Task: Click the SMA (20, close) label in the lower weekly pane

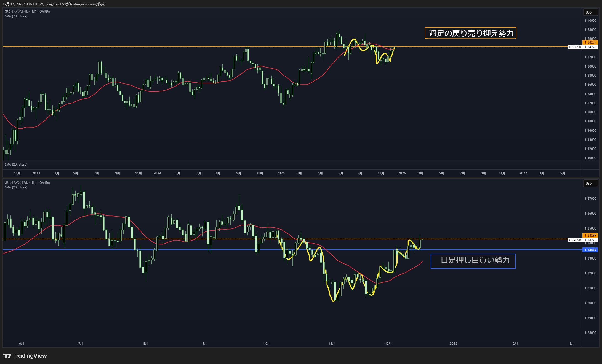Action: [x=16, y=165]
